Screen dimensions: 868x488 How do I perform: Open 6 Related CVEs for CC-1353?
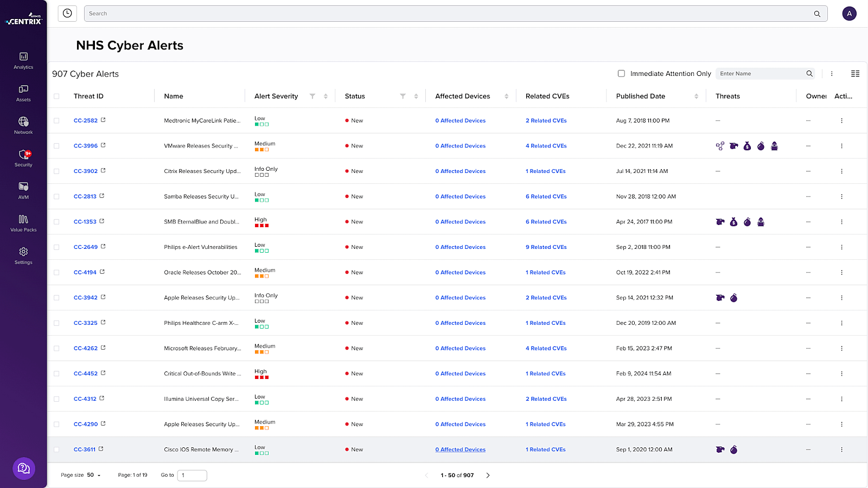click(x=546, y=222)
